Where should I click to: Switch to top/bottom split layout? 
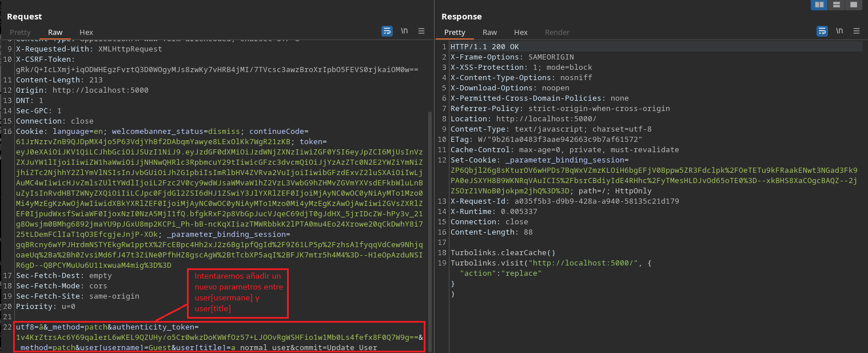[836, 5]
